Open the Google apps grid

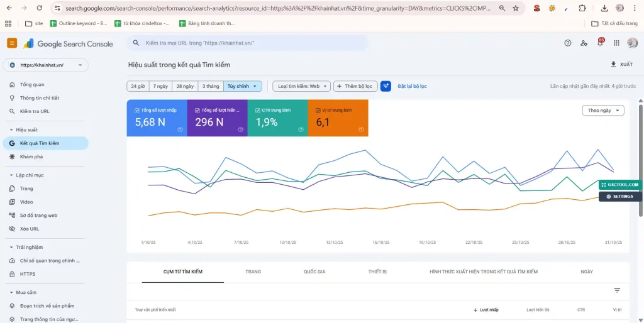tap(616, 43)
